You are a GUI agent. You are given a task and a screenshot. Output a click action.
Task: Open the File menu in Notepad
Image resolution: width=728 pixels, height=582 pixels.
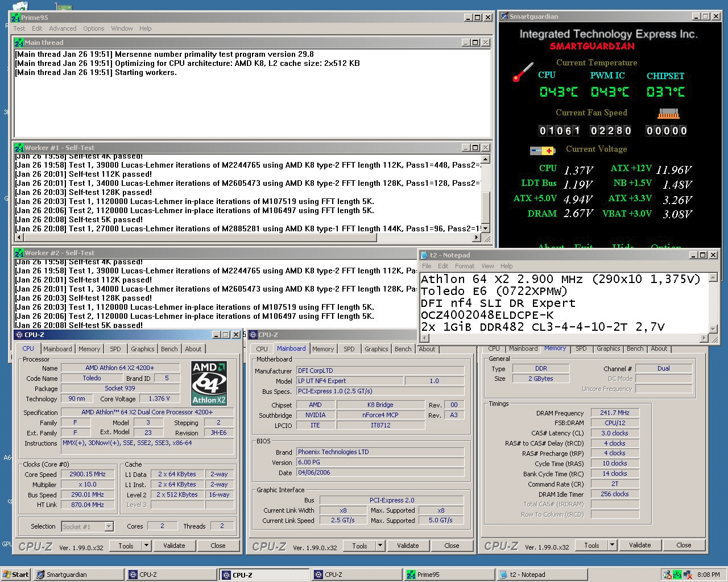tap(427, 266)
